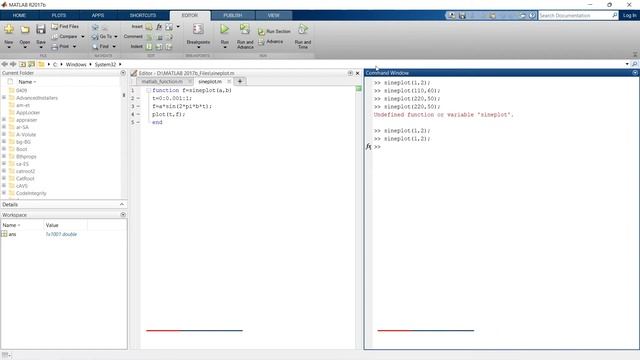Open Editor panel actions menu icon

click(x=350, y=73)
